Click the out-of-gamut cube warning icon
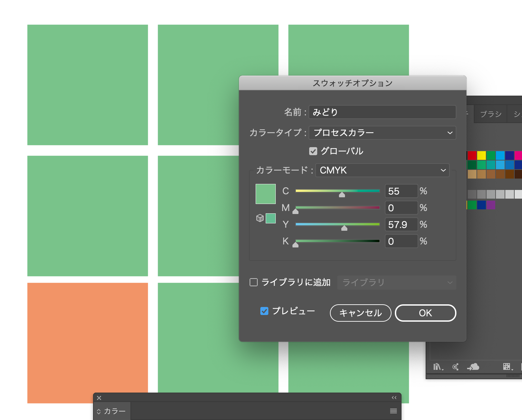Viewport: 522px width, 420px height. coord(260,218)
